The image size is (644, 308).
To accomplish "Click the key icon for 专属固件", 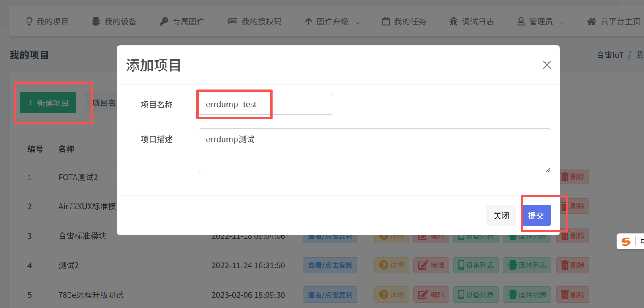I will [164, 22].
